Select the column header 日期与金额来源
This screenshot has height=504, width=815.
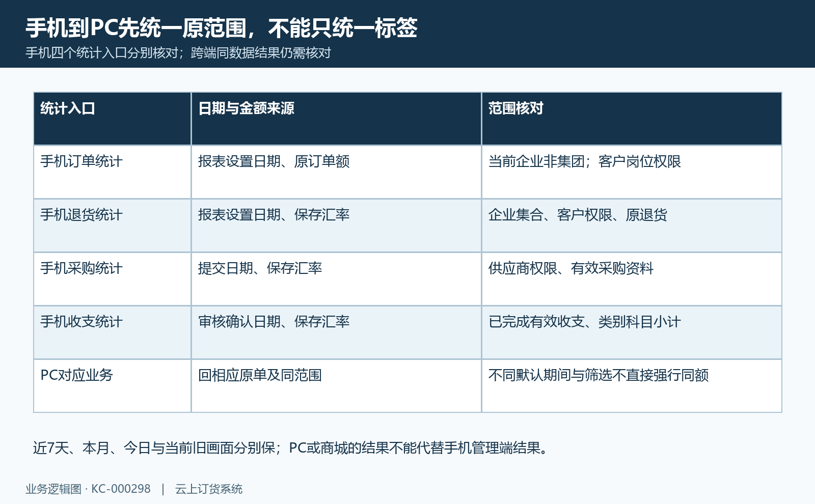pos(336,119)
